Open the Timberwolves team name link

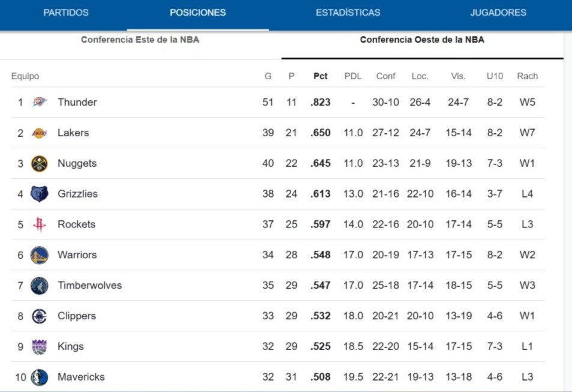click(x=90, y=285)
